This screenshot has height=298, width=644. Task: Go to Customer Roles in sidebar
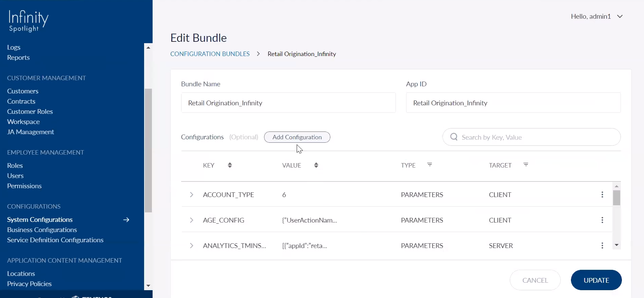point(30,111)
